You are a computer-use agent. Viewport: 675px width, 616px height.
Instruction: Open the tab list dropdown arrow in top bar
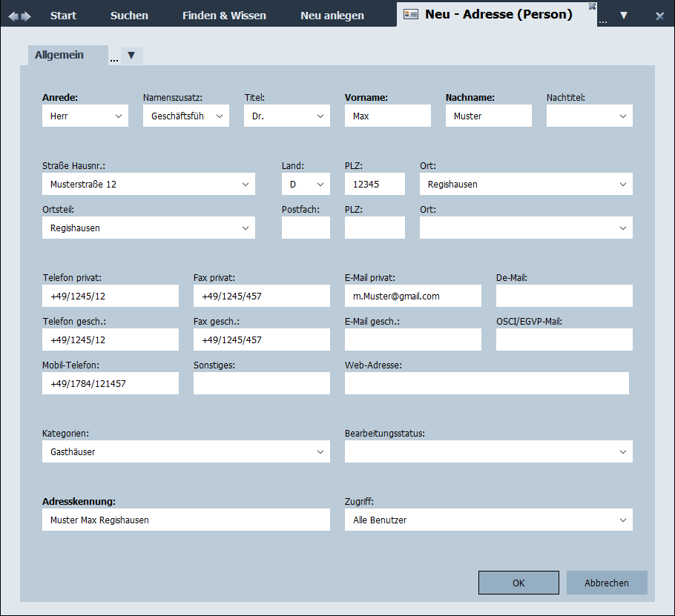pyautogui.click(x=624, y=16)
